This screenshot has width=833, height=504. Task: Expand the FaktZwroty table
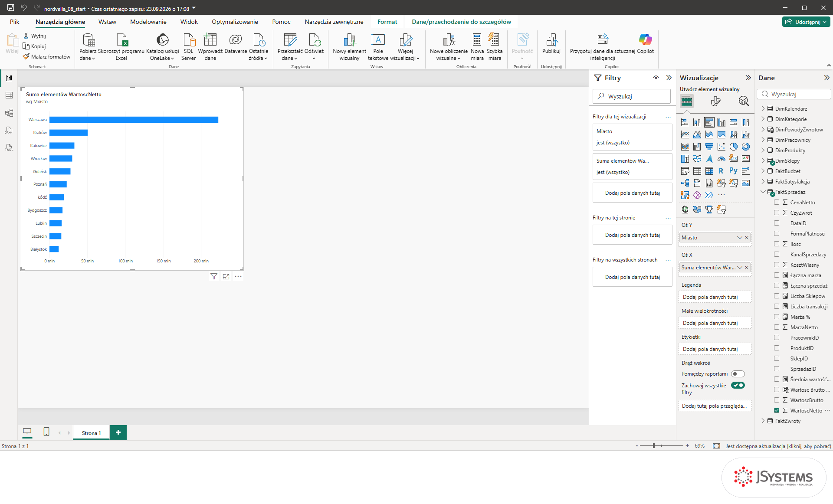click(x=763, y=421)
